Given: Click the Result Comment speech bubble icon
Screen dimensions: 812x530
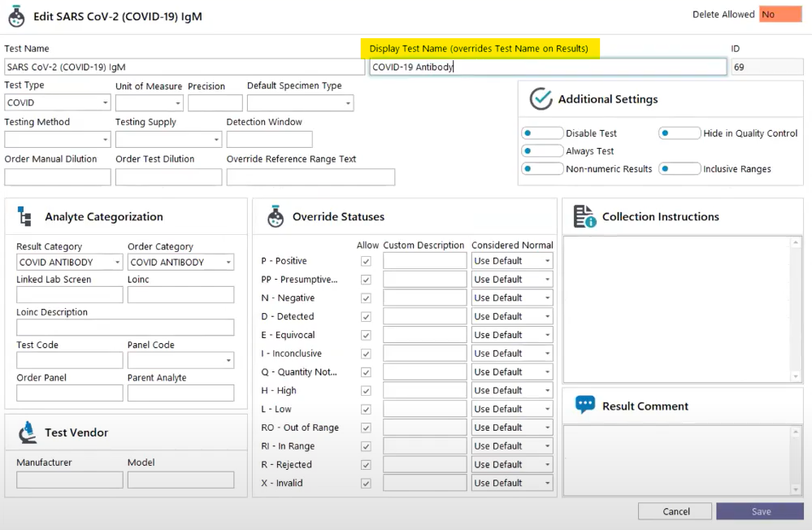Looking at the screenshot, I should (x=584, y=406).
